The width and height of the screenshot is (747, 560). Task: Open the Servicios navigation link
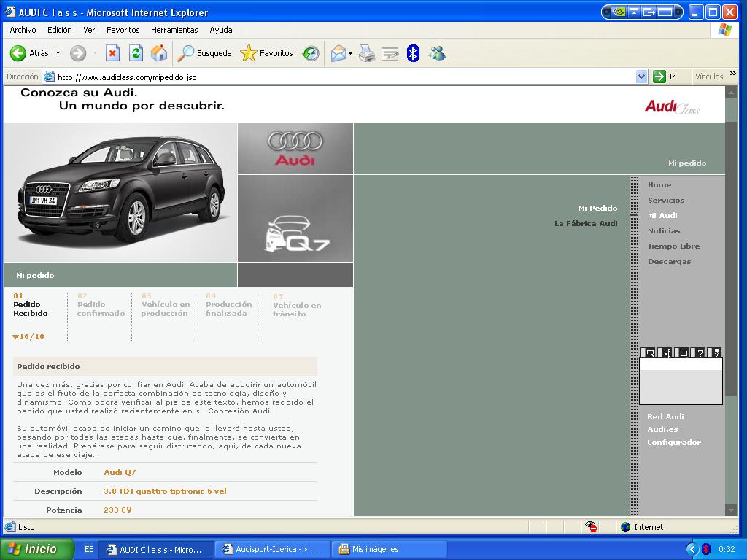pyautogui.click(x=666, y=200)
